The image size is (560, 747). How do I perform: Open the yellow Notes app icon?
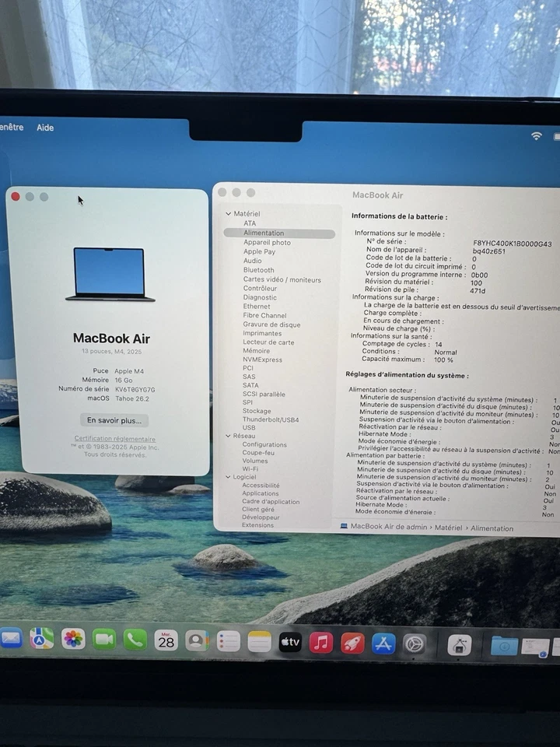click(x=259, y=642)
